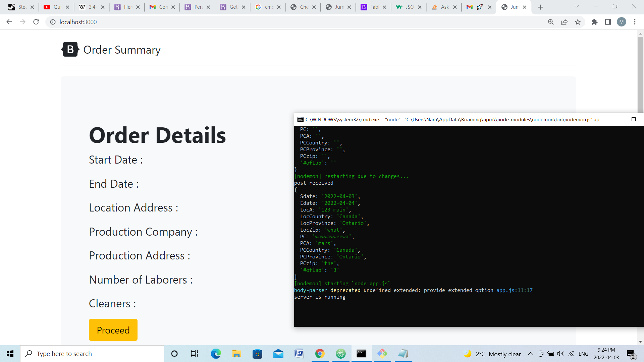644x362 pixels.
Task: Open volume control in system tray
Action: click(x=560, y=354)
